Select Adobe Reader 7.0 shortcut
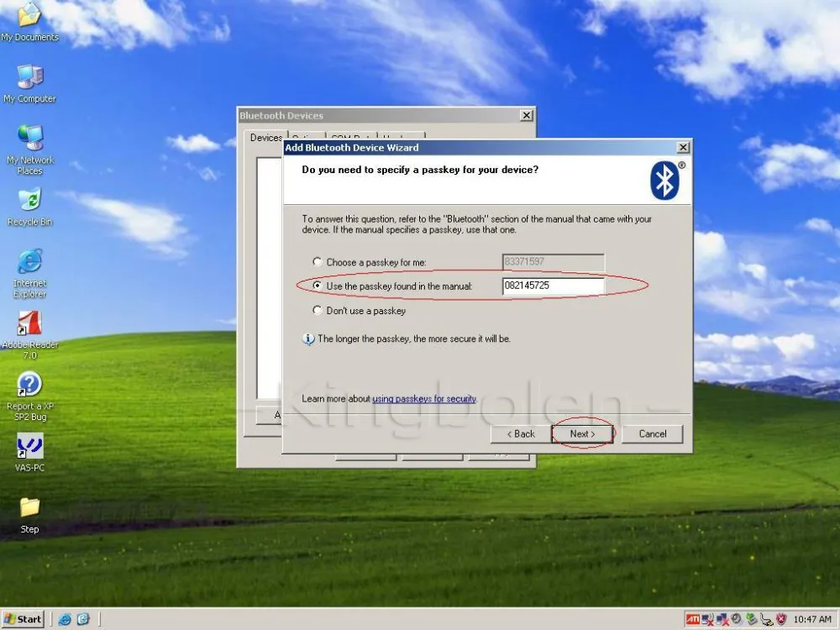 coord(29,335)
